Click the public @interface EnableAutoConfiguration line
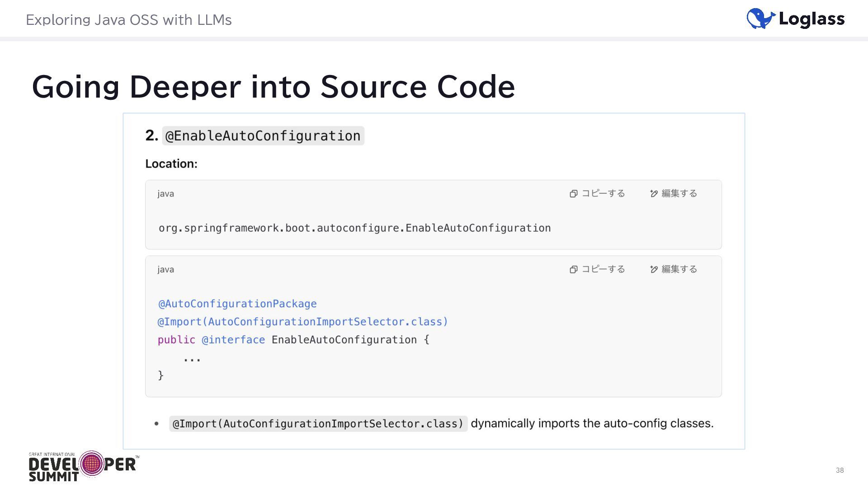The image size is (868, 488). point(293,340)
